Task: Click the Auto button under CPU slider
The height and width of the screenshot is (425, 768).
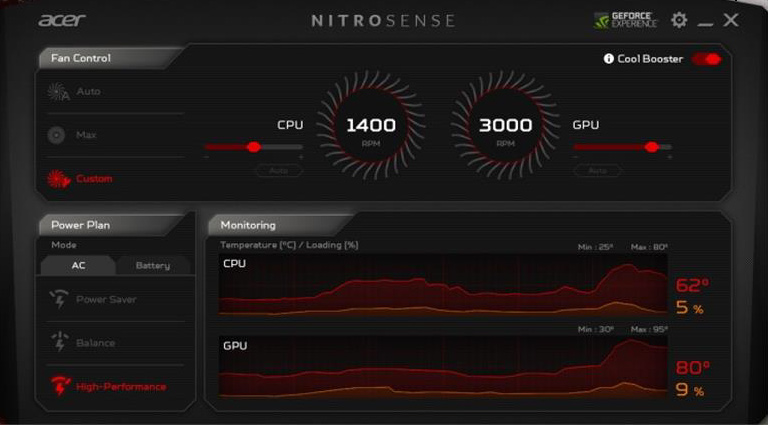Action: [x=279, y=170]
